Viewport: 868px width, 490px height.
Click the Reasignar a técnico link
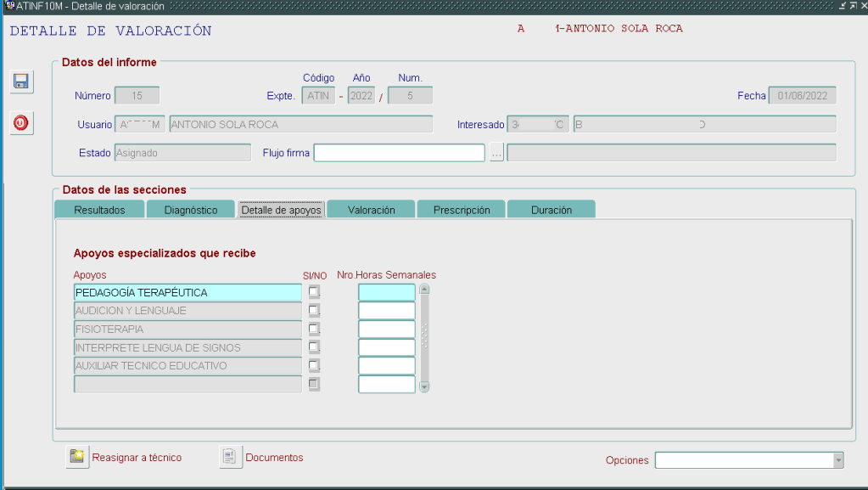[137, 458]
